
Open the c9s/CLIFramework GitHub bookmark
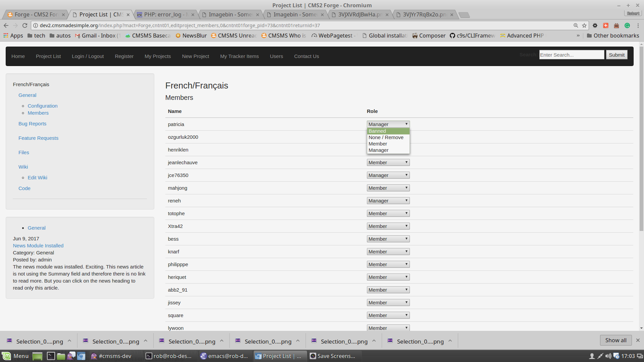(x=472, y=36)
